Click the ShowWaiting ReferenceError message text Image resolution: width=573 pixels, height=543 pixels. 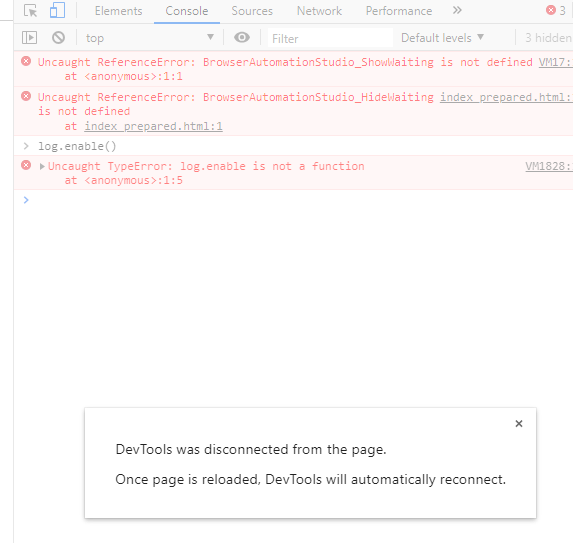285,62
